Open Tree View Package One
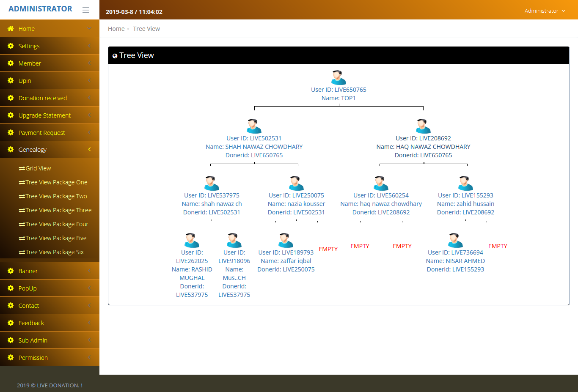Viewport: 578px width, 392px height. point(53,182)
